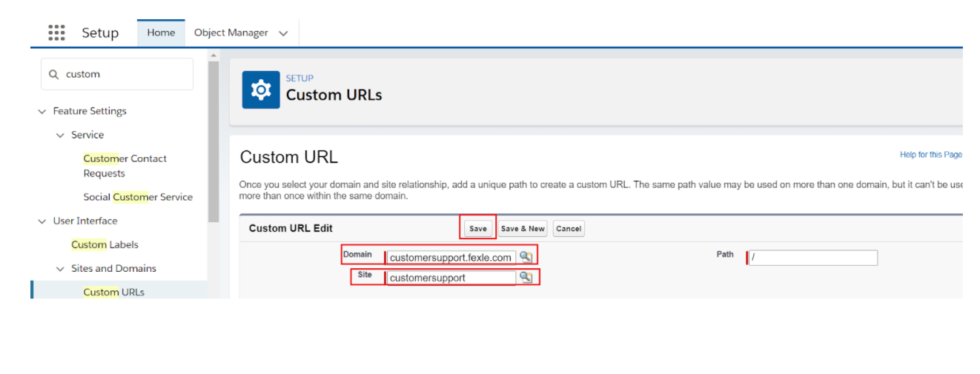
Task: Click the Path input field
Action: click(812, 258)
